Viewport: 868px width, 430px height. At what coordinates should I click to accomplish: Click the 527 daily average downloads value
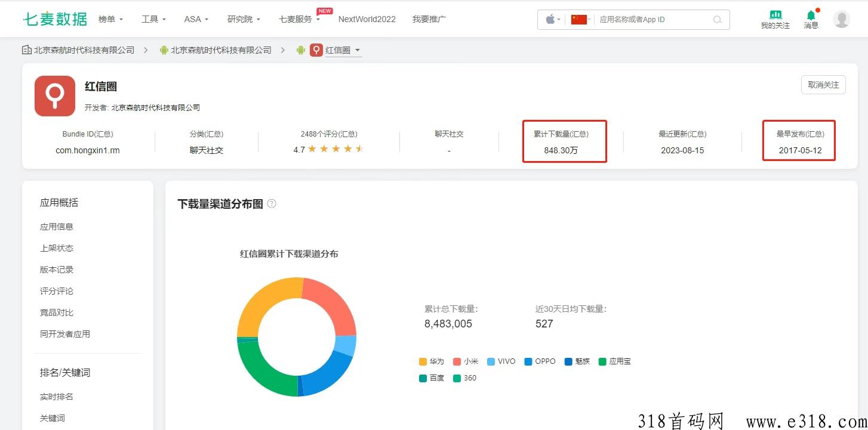[x=544, y=324]
